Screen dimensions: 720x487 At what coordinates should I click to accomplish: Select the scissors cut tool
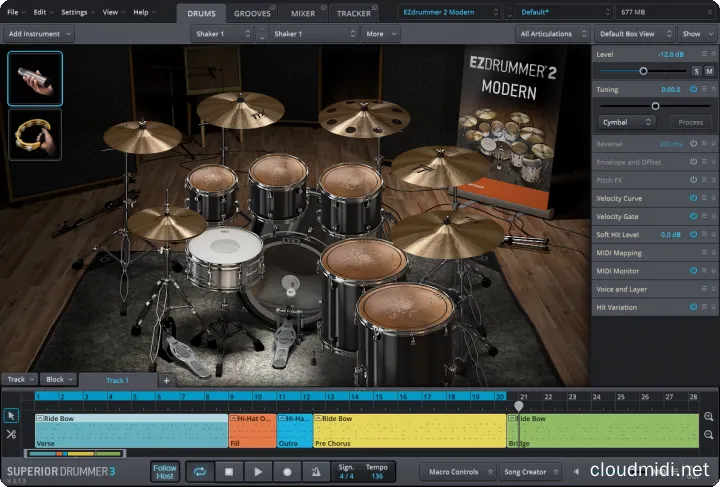click(10, 434)
